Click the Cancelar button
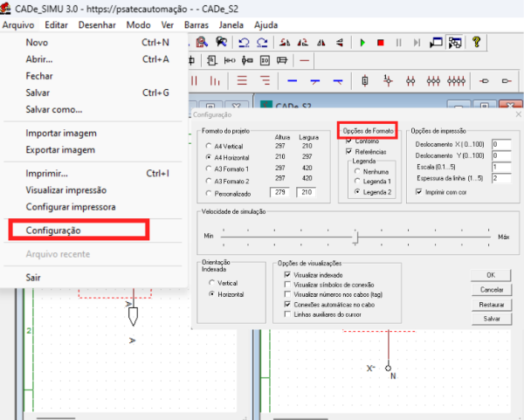 click(492, 290)
